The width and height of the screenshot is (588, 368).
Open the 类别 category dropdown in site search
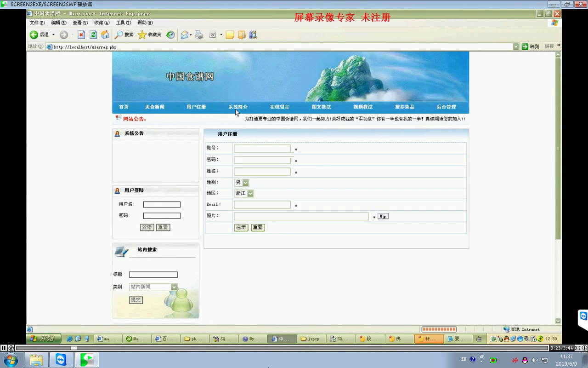click(x=174, y=287)
